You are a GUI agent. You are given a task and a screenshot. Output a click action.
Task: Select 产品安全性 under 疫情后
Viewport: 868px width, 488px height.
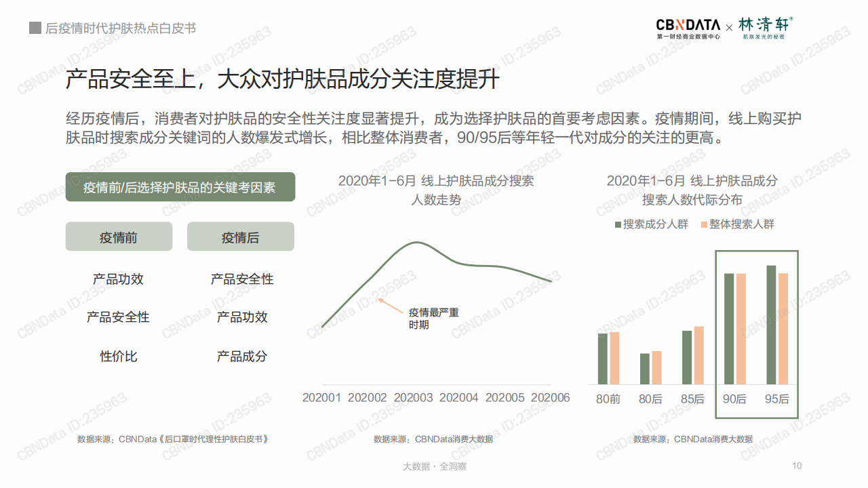point(242,279)
